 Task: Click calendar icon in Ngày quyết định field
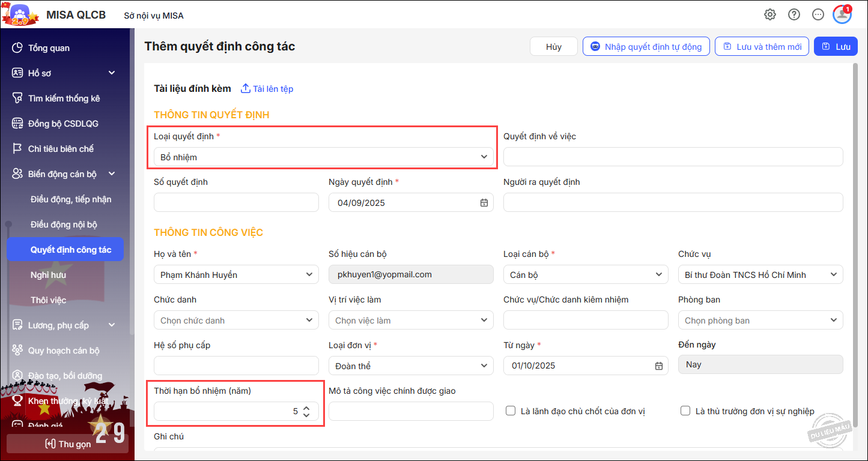pyautogui.click(x=484, y=203)
